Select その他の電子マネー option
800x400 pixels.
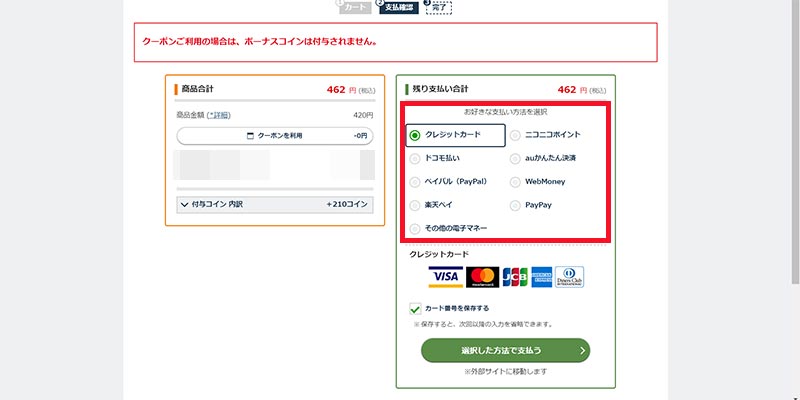click(x=415, y=229)
